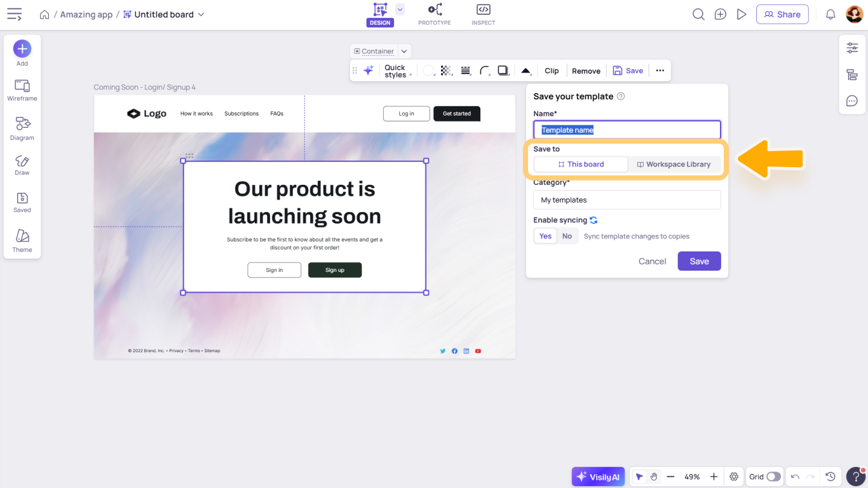Open the Layers panel on the right sidebar
The width and height of the screenshot is (868, 488).
click(851, 75)
